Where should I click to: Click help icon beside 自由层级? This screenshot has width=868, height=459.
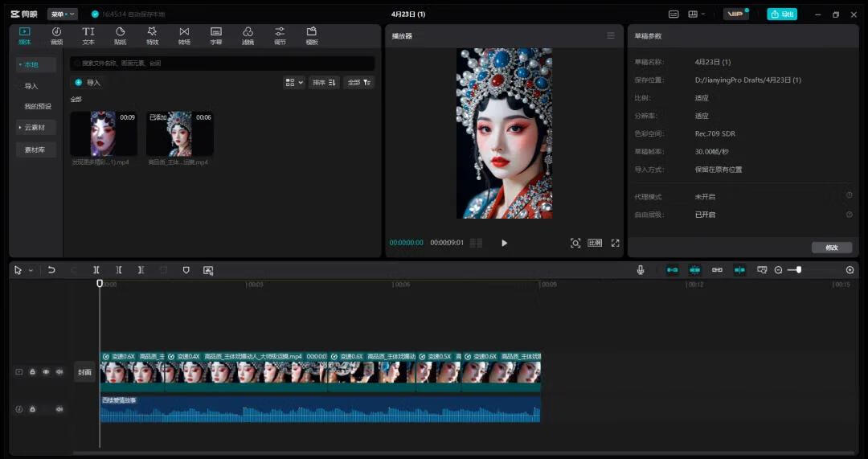pos(850,215)
